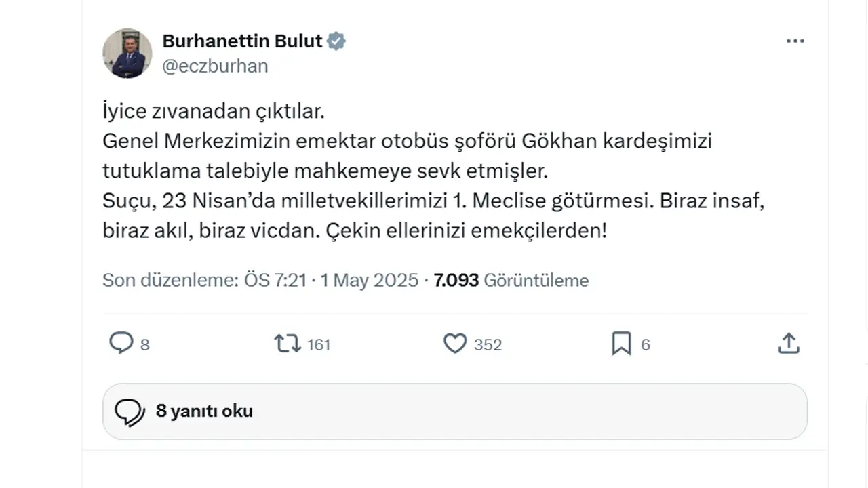The height and width of the screenshot is (488, 868).
Task: Click the chat bubbles icon beside '8 yanıtı oku'
Action: [130, 411]
